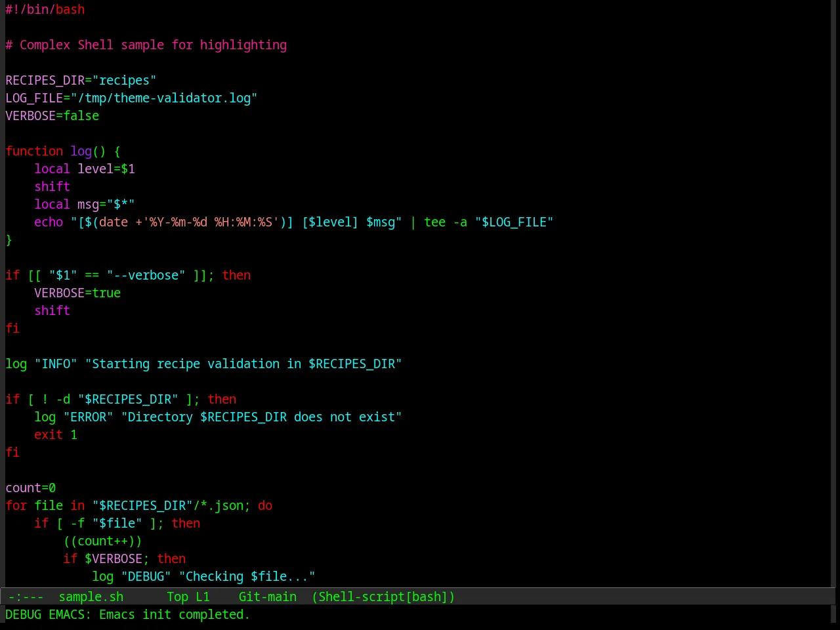
Task: Click "Directory $RECIPES_DIR does not exist" string
Action: click(x=261, y=417)
